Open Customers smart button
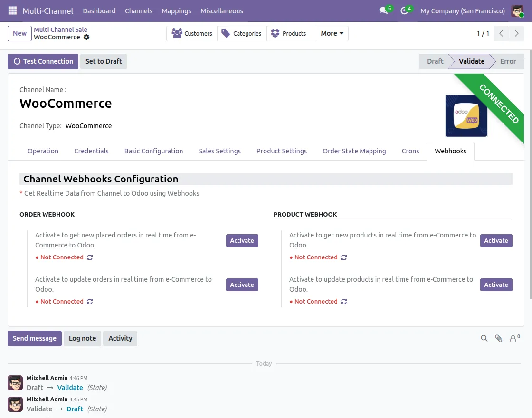Viewport: 532px width, 418px height. [x=192, y=33]
